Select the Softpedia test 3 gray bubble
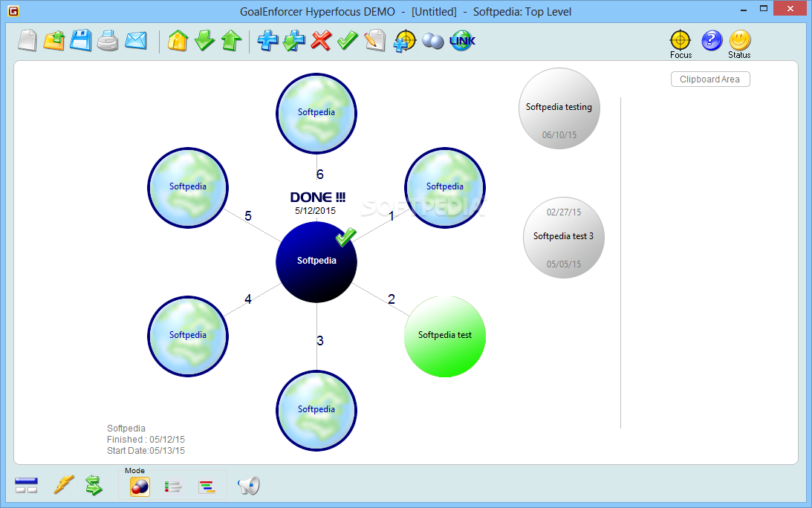 pos(563,238)
